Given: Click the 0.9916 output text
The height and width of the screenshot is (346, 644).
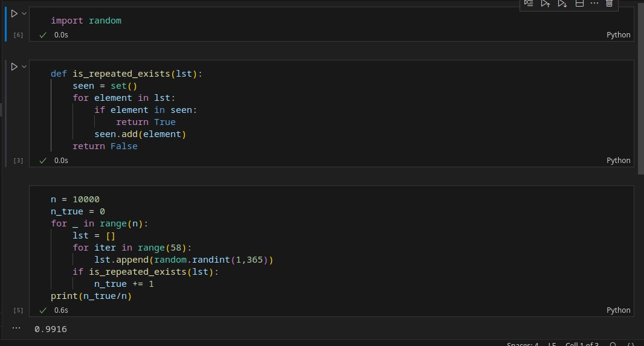Looking at the screenshot, I should click(51, 329).
